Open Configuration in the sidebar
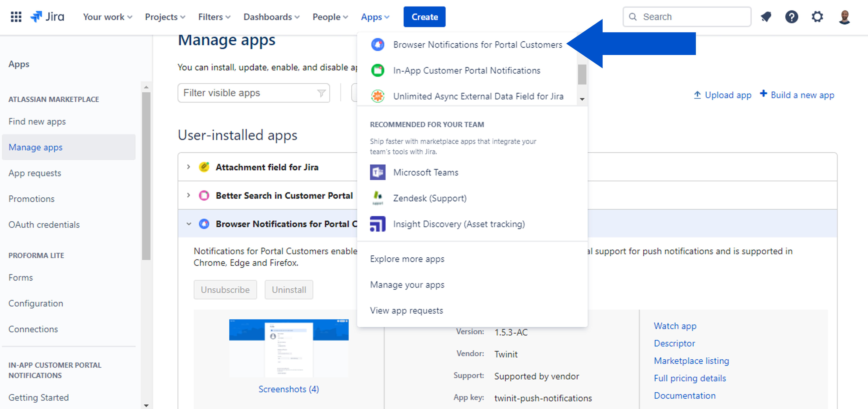The height and width of the screenshot is (409, 868). [x=69, y=303]
